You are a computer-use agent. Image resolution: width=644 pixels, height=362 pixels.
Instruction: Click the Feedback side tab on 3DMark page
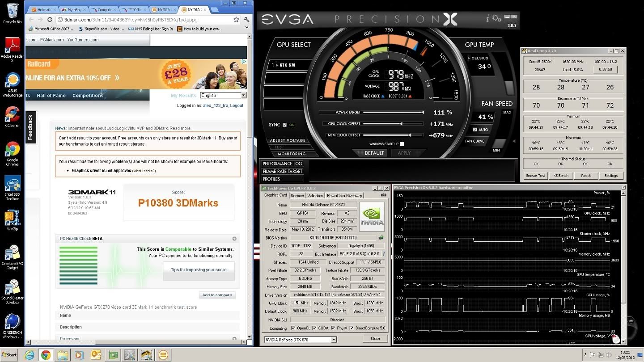pyautogui.click(x=30, y=127)
